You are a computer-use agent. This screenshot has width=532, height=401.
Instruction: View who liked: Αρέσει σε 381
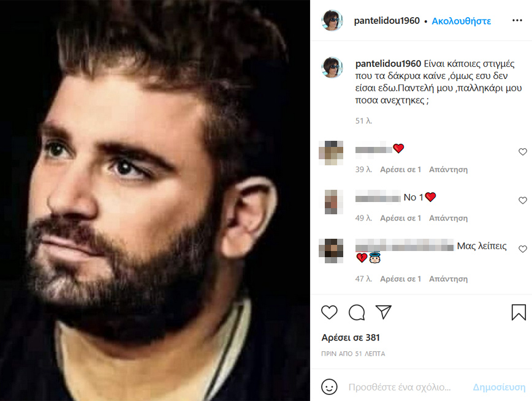(351, 337)
